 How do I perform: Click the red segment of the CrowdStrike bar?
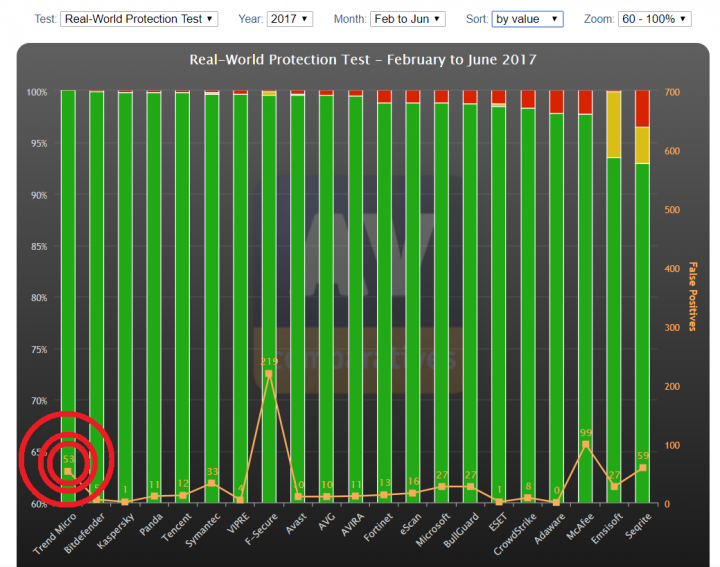point(528,99)
